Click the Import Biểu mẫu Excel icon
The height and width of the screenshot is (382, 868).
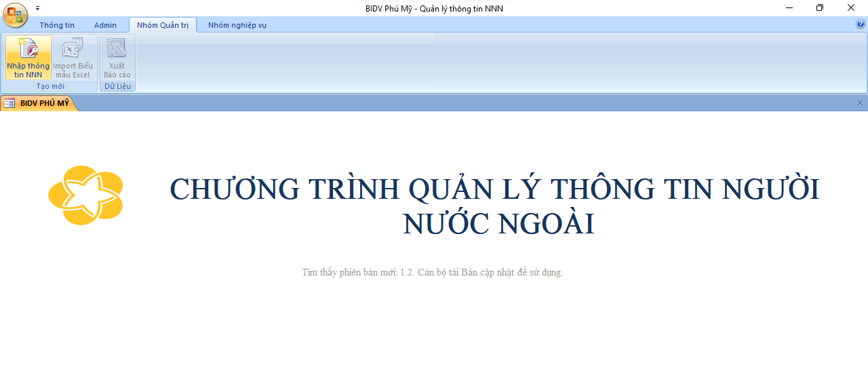coord(73,58)
